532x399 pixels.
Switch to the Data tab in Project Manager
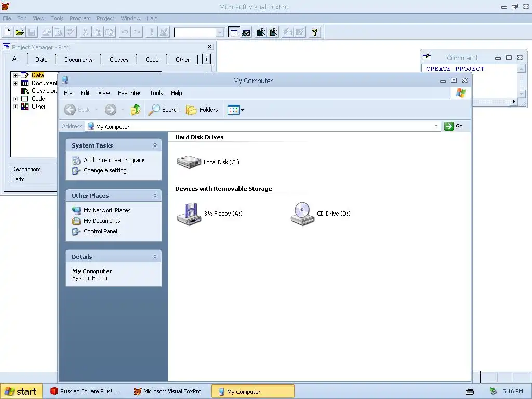coord(42,60)
